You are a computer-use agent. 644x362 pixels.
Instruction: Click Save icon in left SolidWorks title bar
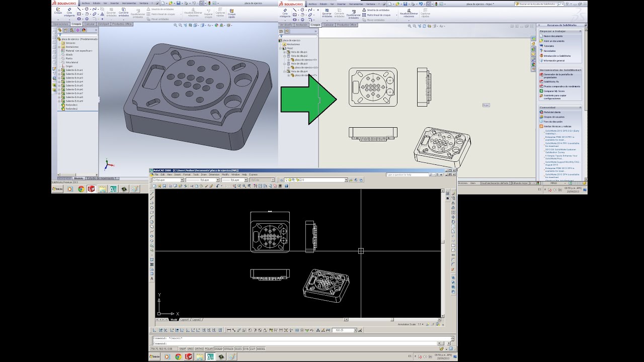point(178,3)
